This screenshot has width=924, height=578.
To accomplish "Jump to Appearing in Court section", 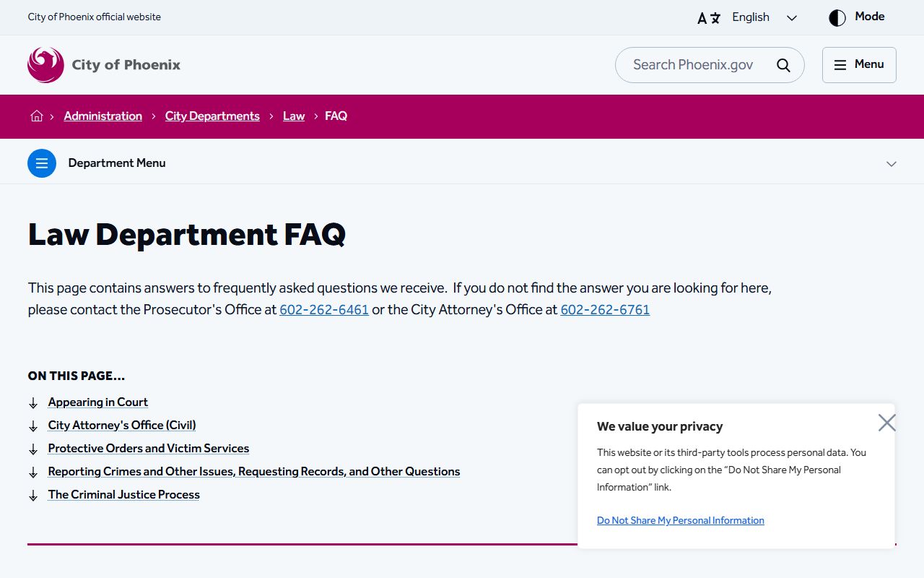I will point(98,402).
